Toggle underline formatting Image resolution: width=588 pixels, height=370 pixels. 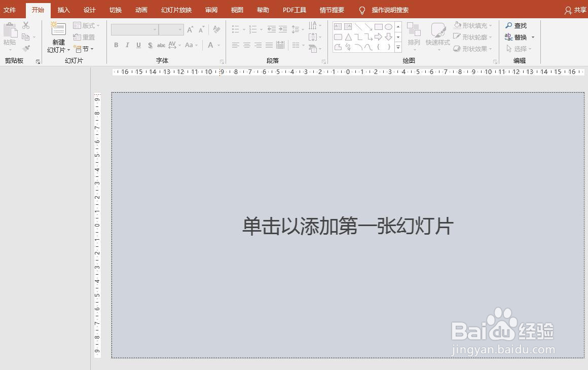(x=138, y=45)
